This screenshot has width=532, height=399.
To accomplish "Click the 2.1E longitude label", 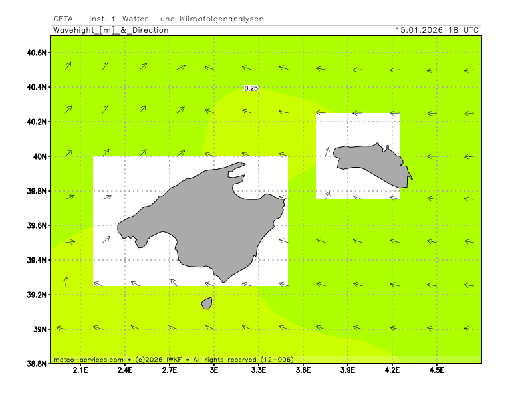I will pyautogui.click(x=80, y=370).
